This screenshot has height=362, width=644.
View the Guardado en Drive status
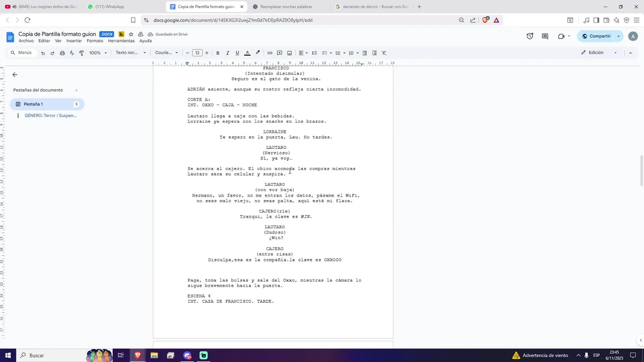click(168, 34)
